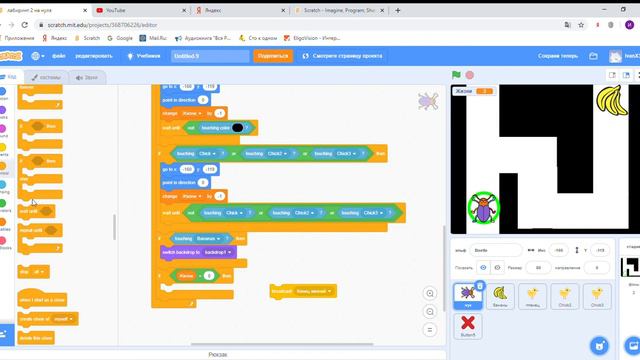This screenshot has height=360, width=640.
Task: Open the See Project Page link
Action: pos(342,56)
